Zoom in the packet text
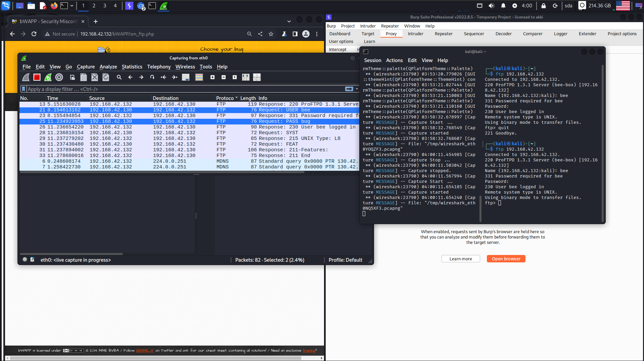 coord(213,78)
